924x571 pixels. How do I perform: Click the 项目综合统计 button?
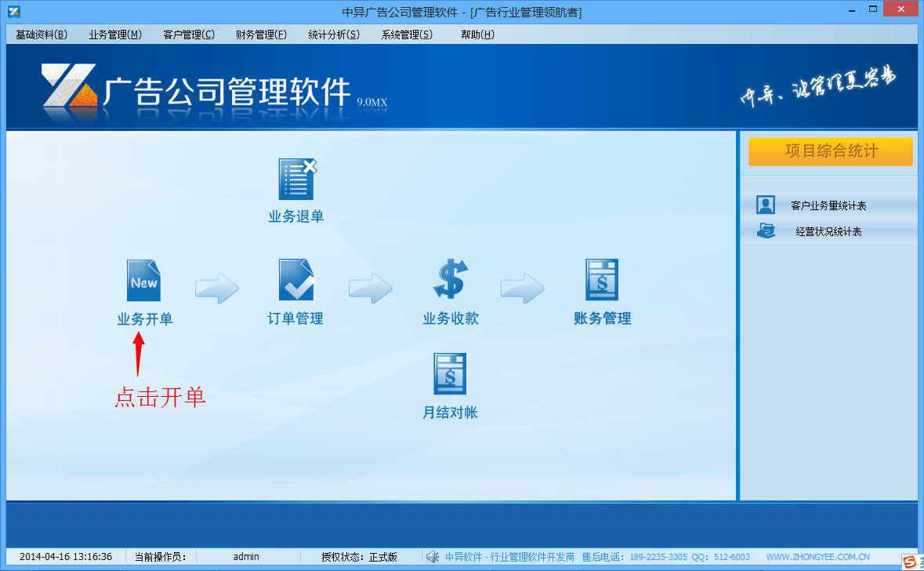click(830, 151)
